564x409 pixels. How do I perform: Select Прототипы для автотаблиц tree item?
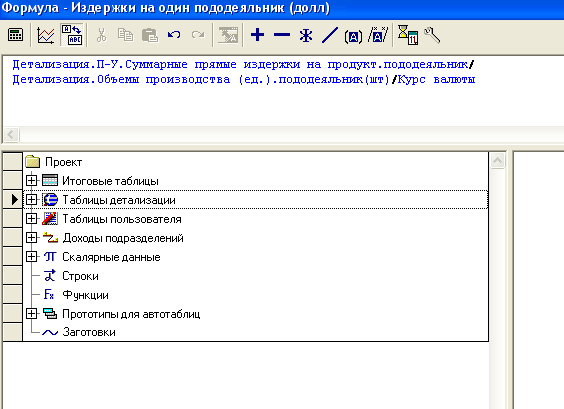click(131, 314)
